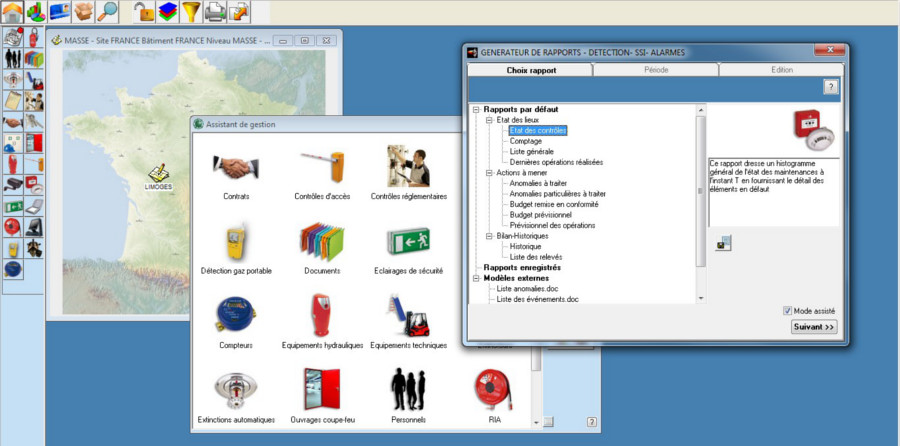Select Anomalies à traiter report

[538, 183]
